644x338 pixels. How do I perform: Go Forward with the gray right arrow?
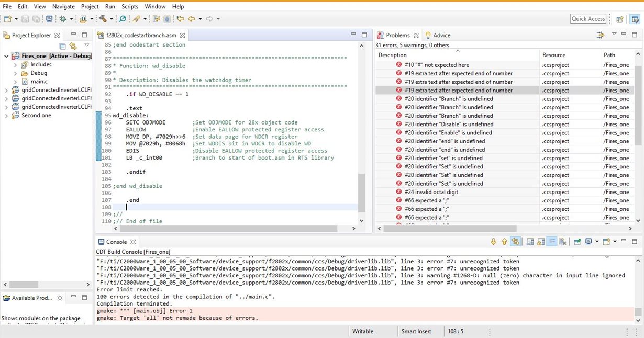209,19
